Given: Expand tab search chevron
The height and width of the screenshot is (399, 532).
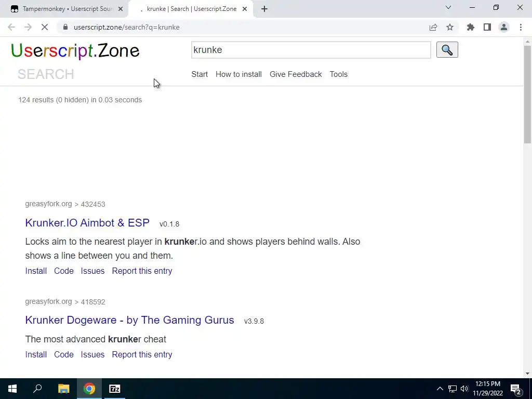Looking at the screenshot, I should (x=448, y=7).
